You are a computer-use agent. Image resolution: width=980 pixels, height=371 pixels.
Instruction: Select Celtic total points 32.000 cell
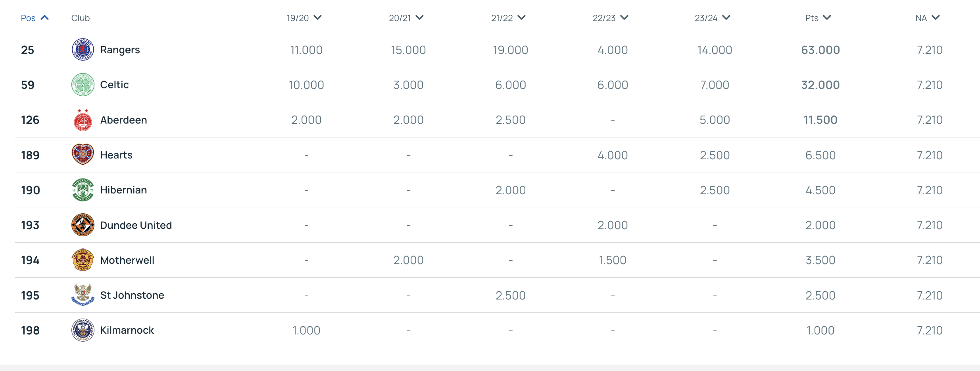821,85
